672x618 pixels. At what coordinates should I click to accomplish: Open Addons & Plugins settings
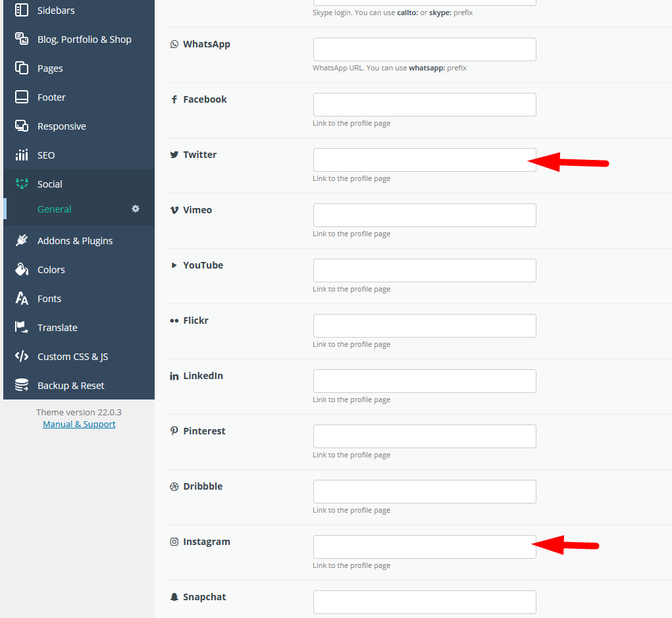tap(79, 241)
